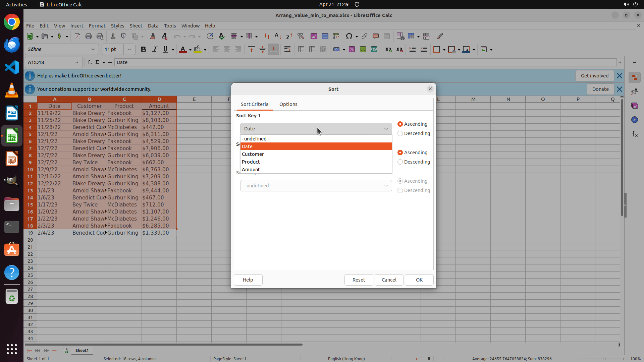Select the second Descending radio button

(x=400, y=162)
